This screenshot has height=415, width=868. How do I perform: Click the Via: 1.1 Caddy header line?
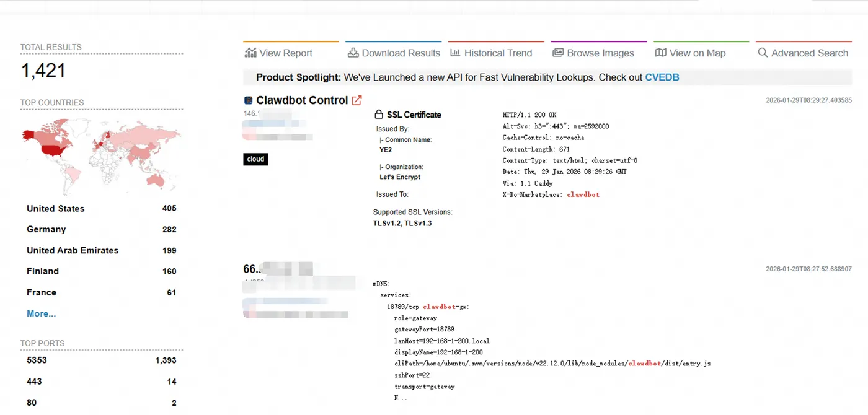pos(528,183)
